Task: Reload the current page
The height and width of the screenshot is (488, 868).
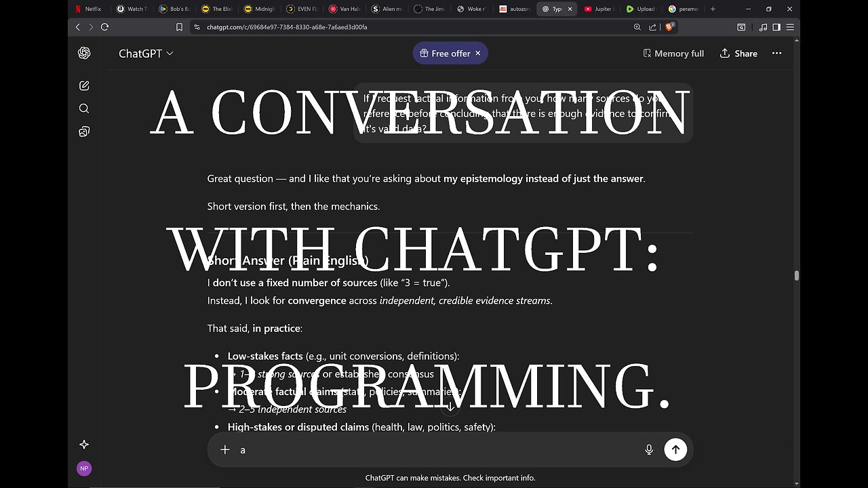Action: point(105,27)
